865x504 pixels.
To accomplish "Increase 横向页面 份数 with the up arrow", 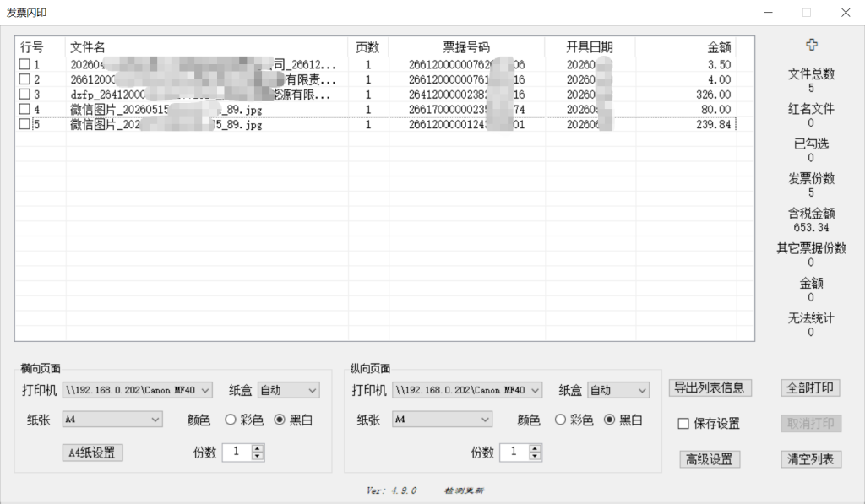I will click(x=258, y=448).
